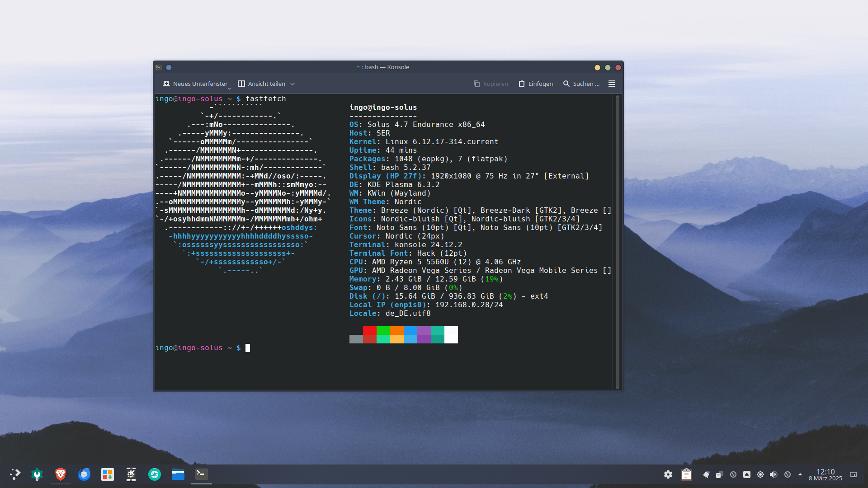
Task: Click the Suchen search magnifier
Action: click(566, 84)
